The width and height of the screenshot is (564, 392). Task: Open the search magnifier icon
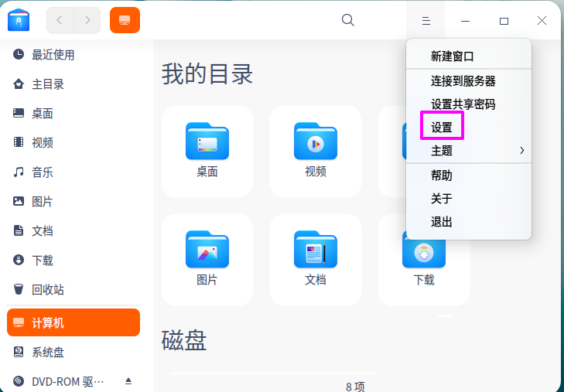coord(348,20)
